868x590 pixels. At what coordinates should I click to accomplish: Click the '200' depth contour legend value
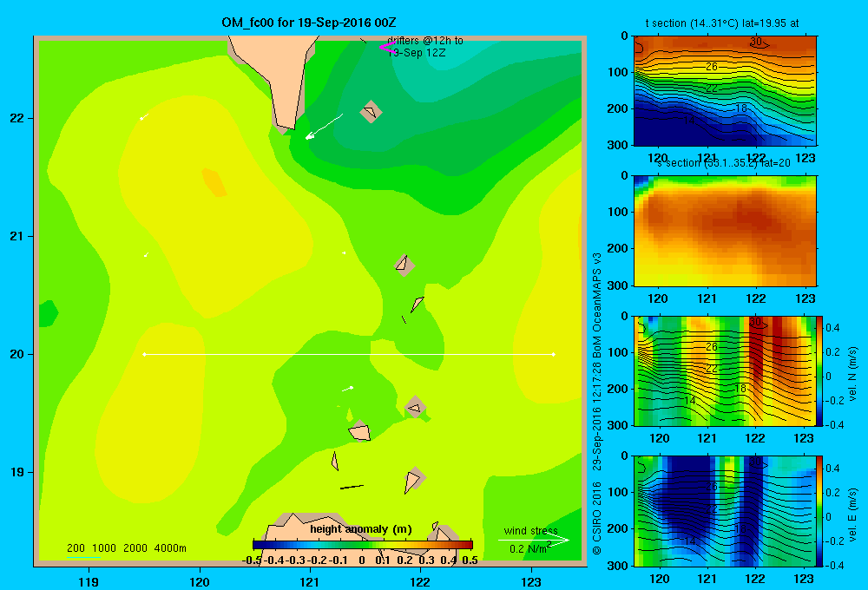76,548
